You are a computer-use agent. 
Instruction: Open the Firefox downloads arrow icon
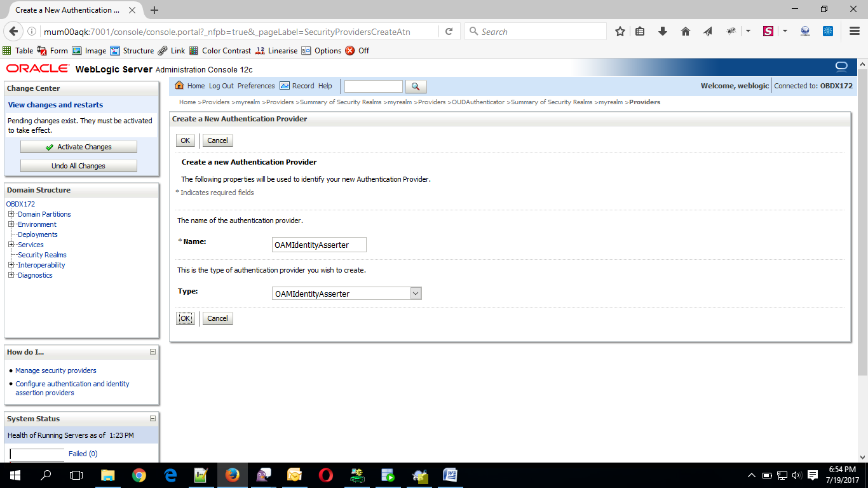point(663,31)
